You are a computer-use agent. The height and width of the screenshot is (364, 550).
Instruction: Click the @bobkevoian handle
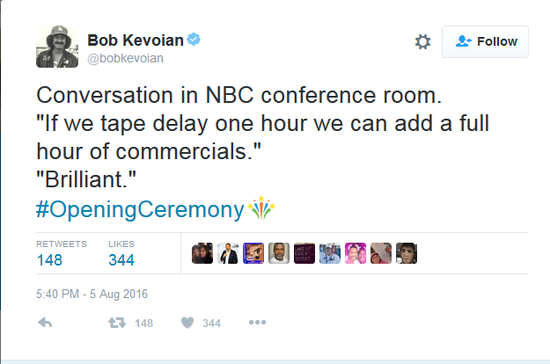click(125, 58)
